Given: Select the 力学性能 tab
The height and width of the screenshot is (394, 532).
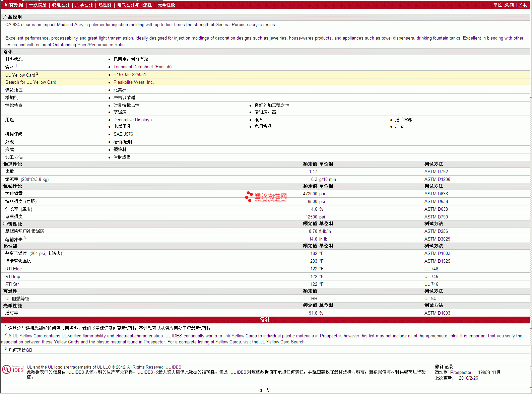Looking at the screenshot, I should click(x=84, y=5).
